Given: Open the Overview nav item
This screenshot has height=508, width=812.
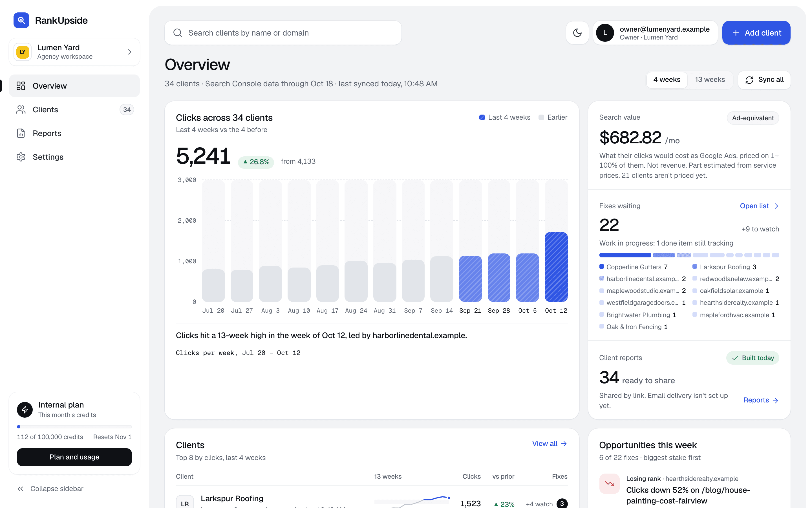Looking at the screenshot, I should coord(74,86).
